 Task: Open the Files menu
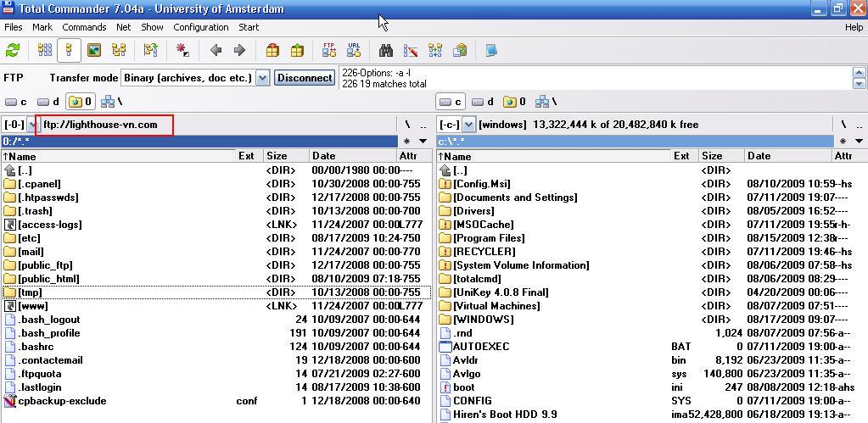point(14,27)
